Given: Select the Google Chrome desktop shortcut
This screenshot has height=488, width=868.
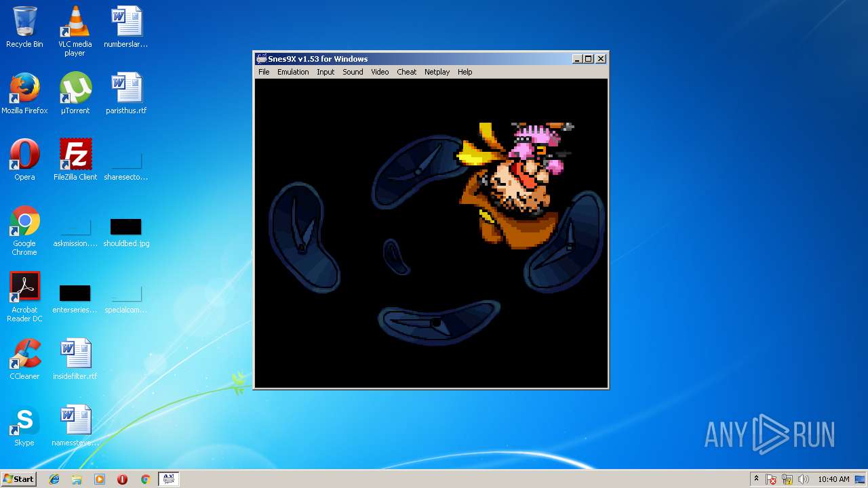Looking at the screenshot, I should coord(24,230).
